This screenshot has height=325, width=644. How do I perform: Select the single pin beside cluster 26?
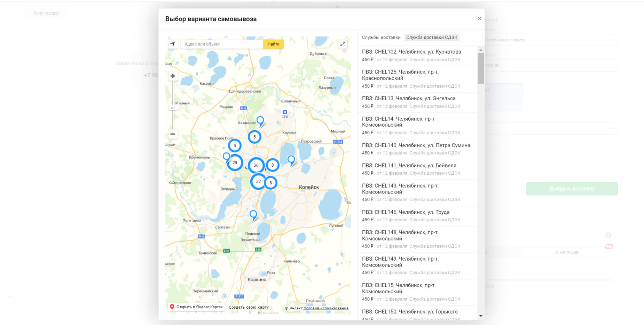[226, 157]
